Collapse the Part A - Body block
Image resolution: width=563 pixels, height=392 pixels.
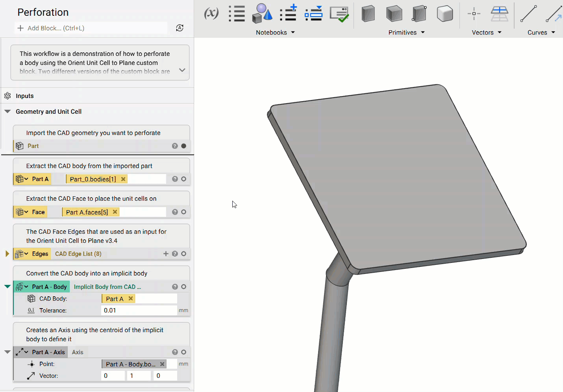pyautogui.click(x=7, y=287)
